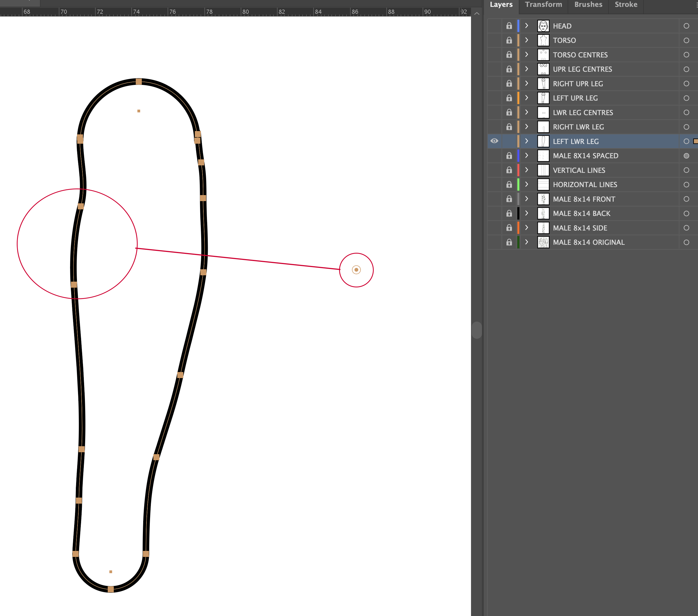Screen dimensions: 698x616
Task: Expand the HORIZONTAL LINES layer contents
Action: [527, 184]
